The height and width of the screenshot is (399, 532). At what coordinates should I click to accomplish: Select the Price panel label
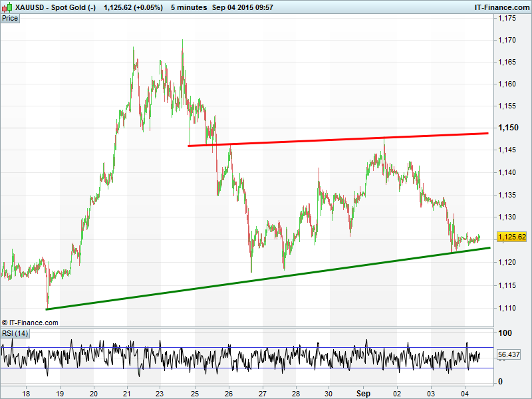10,18
